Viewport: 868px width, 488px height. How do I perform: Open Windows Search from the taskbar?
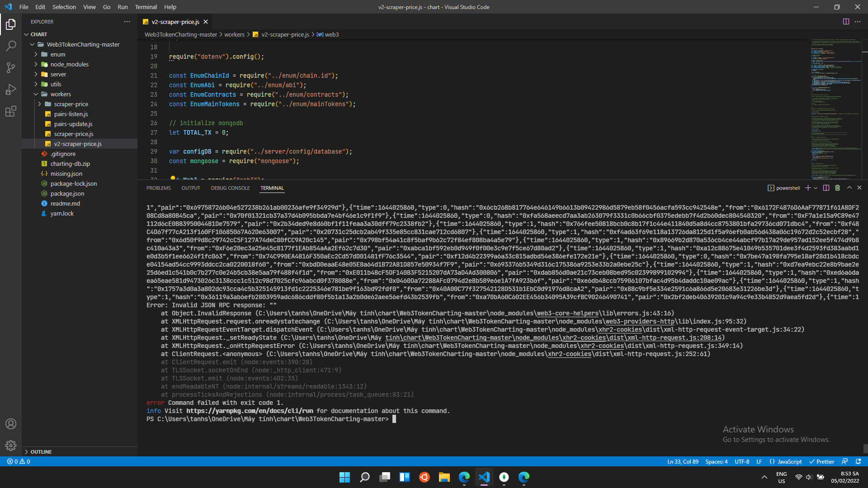364,477
